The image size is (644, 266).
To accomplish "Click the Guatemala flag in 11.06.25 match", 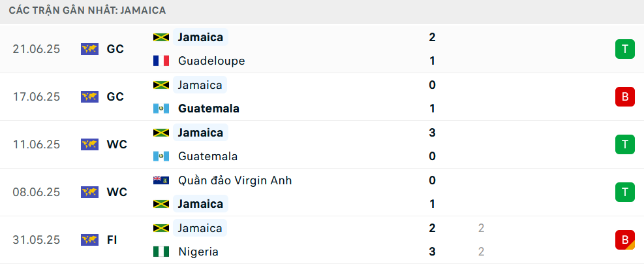I will click(161, 156).
